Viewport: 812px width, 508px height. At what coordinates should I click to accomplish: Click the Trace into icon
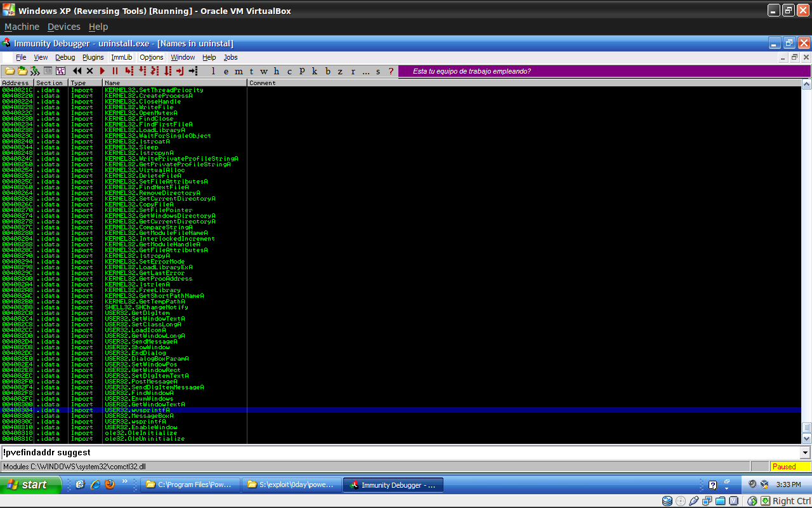155,71
